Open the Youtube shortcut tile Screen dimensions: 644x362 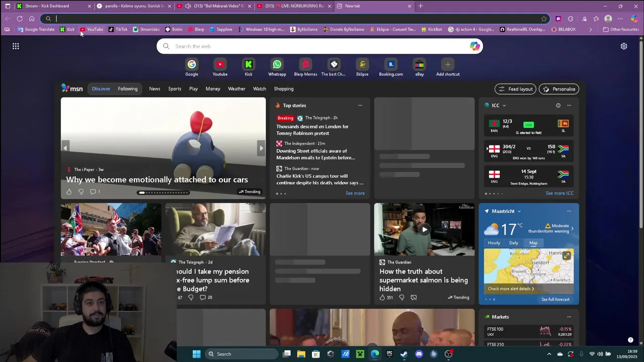click(220, 68)
